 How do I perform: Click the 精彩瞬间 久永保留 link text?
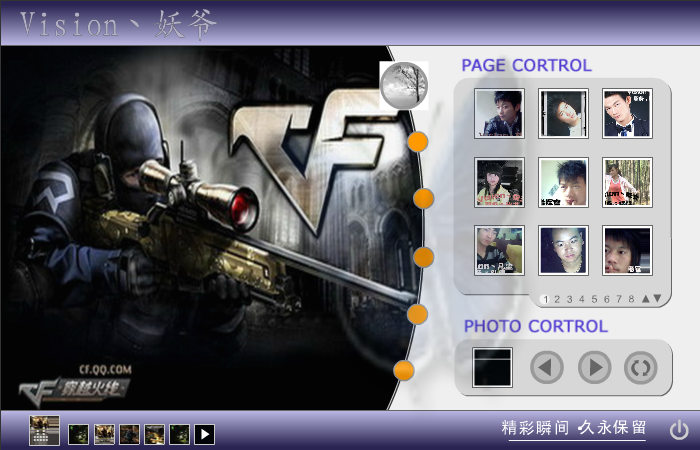(574, 428)
